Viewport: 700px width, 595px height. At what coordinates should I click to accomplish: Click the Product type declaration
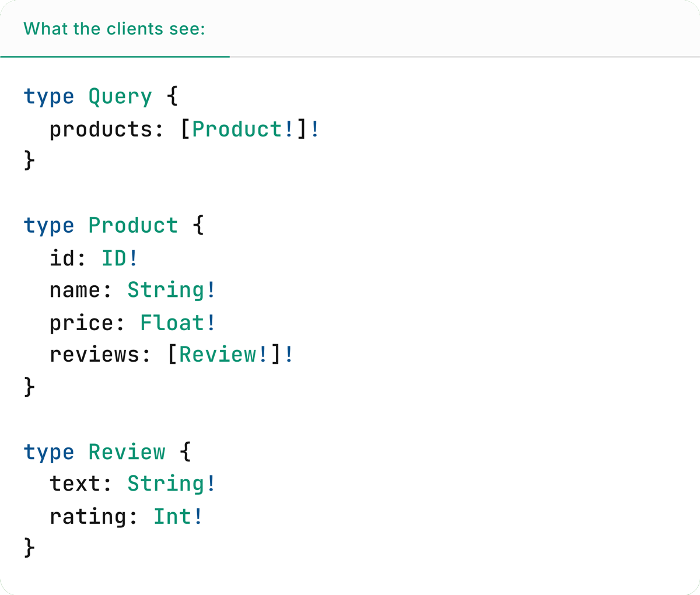133,225
